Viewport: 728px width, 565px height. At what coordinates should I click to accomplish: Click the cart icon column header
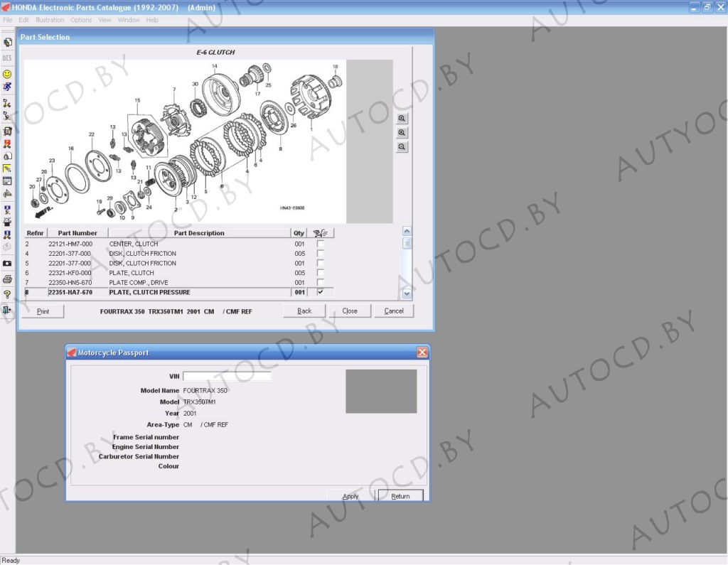point(321,233)
